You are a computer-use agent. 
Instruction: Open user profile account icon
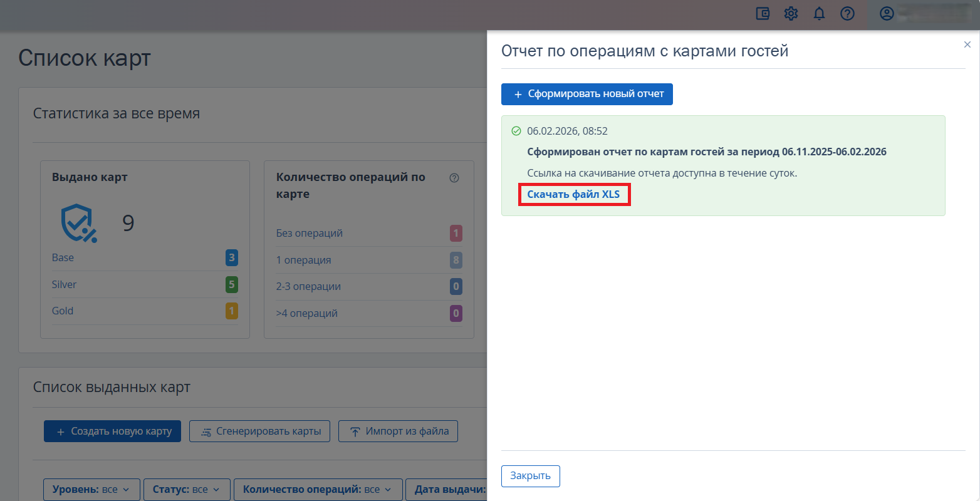887,13
